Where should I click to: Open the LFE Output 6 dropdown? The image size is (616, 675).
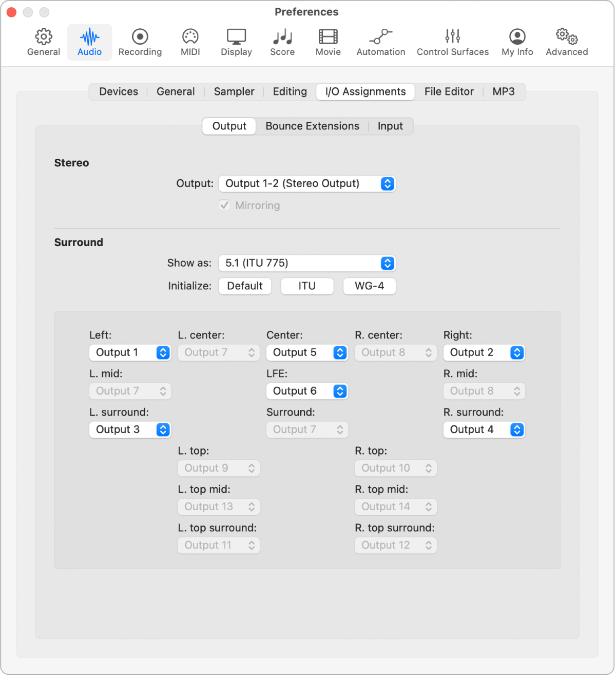pos(307,391)
